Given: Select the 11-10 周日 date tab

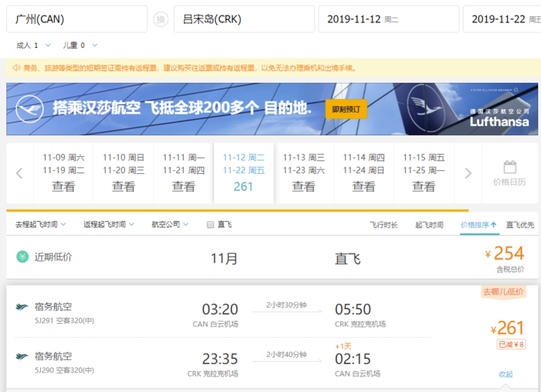Looking at the screenshot, I should (124, 172).
